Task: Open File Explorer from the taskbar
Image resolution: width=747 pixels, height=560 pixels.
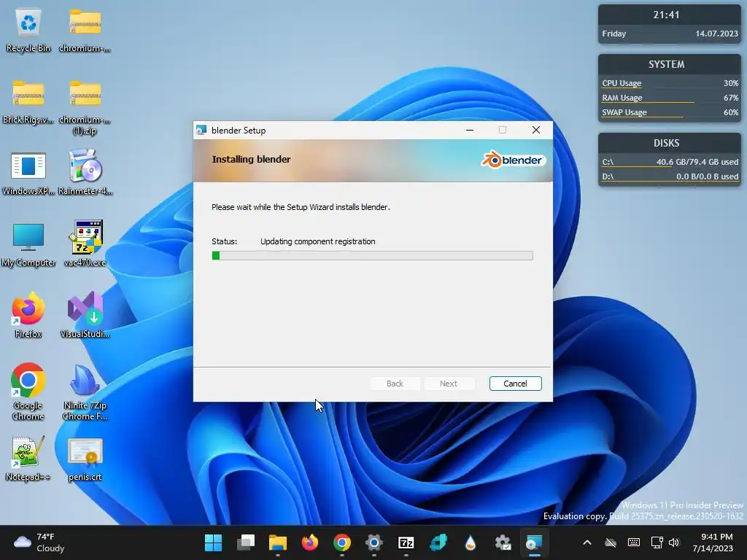Action: [x=278, y=542]
